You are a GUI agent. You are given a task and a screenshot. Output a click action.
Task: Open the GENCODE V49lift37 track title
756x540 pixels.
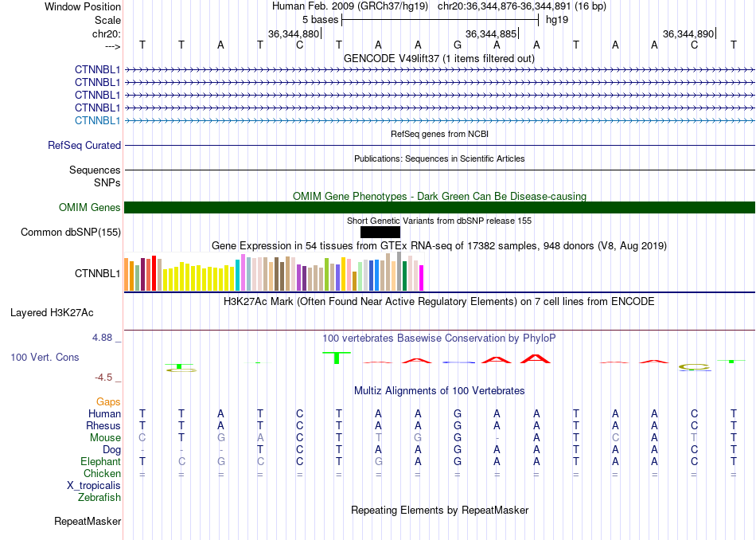click(x=439, y=58)
